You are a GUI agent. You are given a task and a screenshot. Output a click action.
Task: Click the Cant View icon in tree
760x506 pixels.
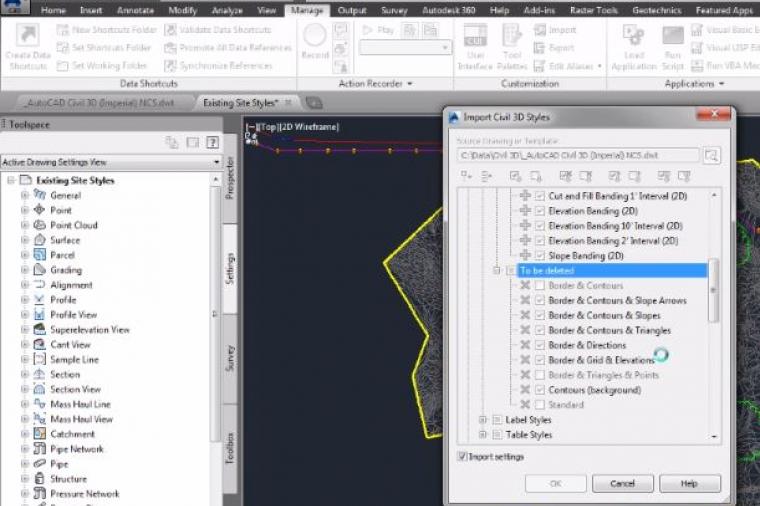(x=39, y=345)
